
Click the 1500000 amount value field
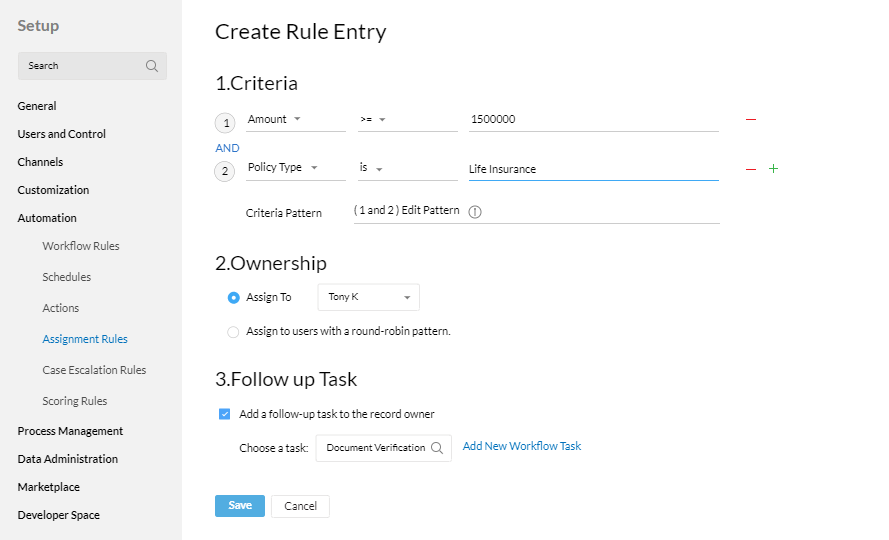594,120
